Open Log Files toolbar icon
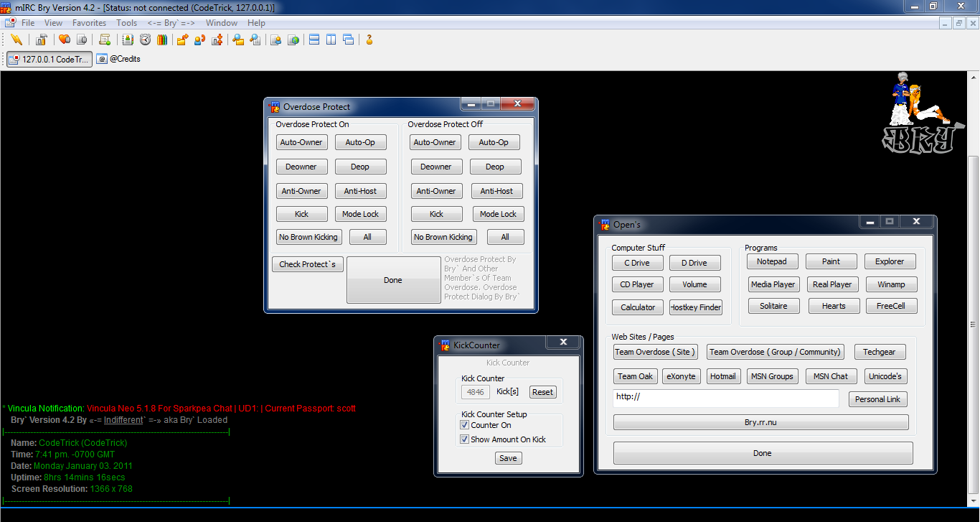 255,39
